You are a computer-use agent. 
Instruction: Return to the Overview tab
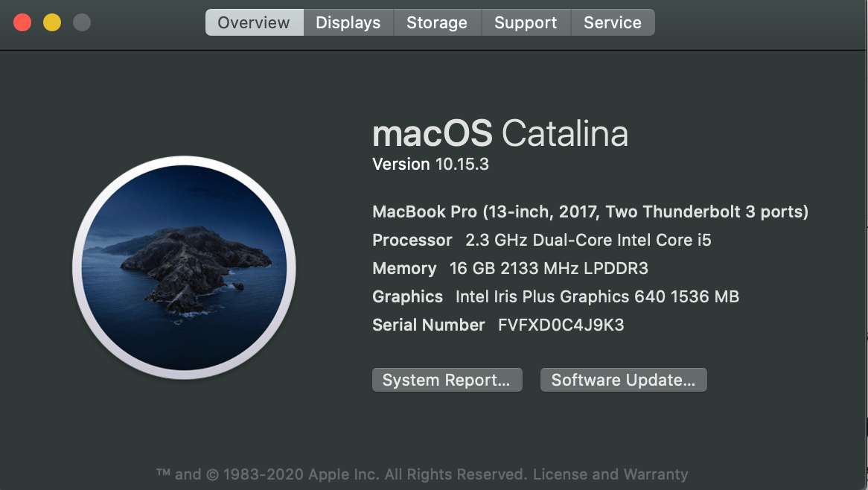[254, 22]
